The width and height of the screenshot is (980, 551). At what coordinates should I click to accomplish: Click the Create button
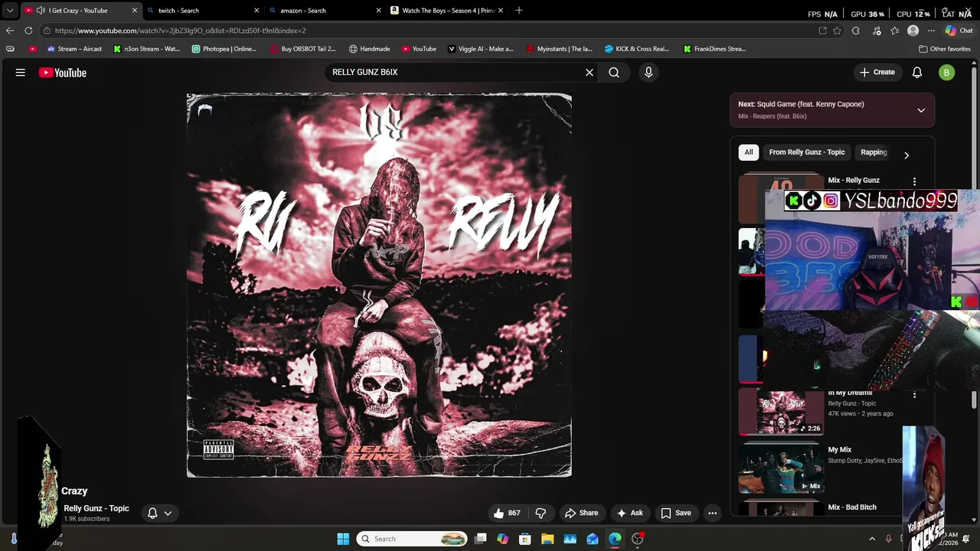click(877, 73)
